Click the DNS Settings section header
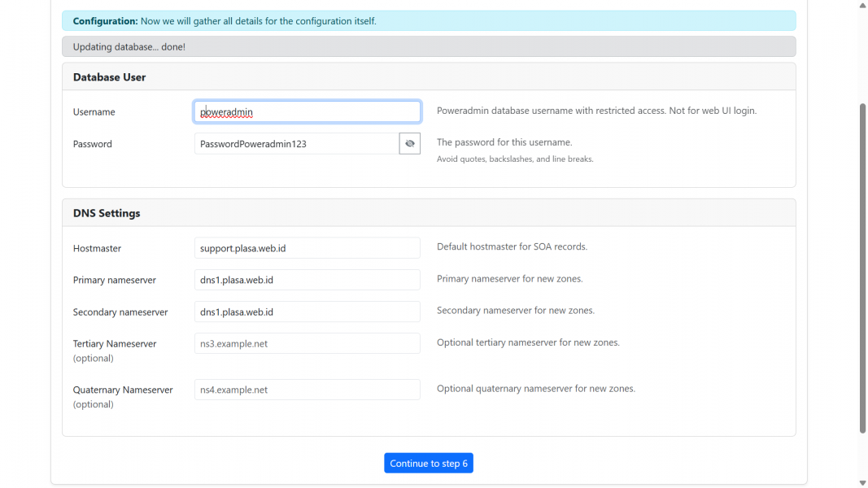Screen dimensions: 868x488 point(107,213)
